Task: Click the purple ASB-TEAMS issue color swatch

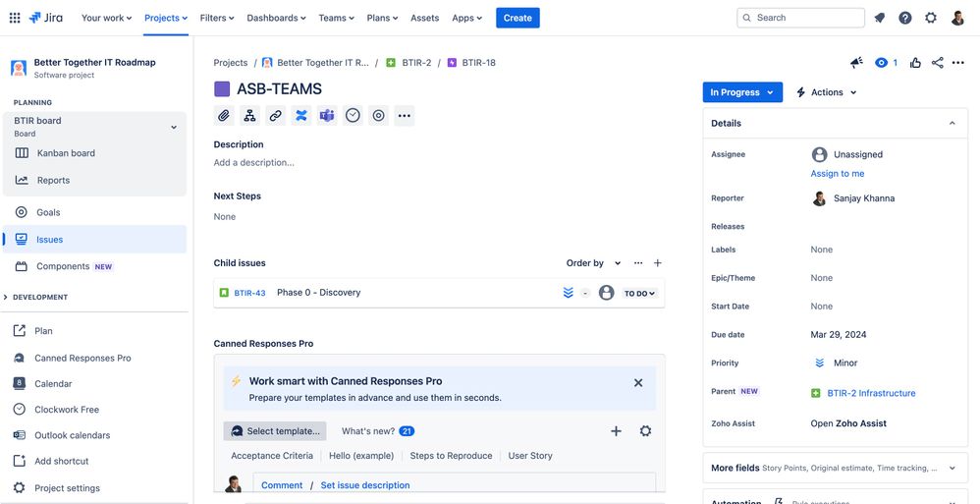Action: 222,88
